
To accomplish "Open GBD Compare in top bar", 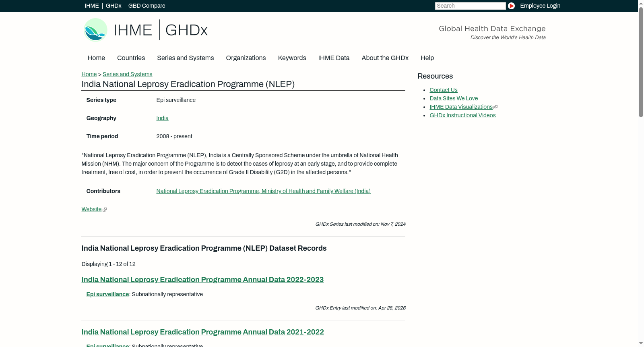I will pos(147,6).
